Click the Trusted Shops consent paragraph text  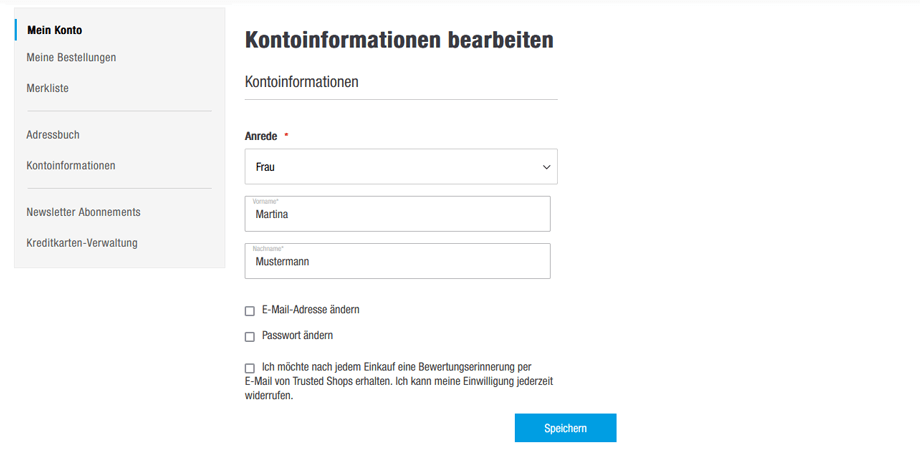pyautogui.click(x=400, y=381)
